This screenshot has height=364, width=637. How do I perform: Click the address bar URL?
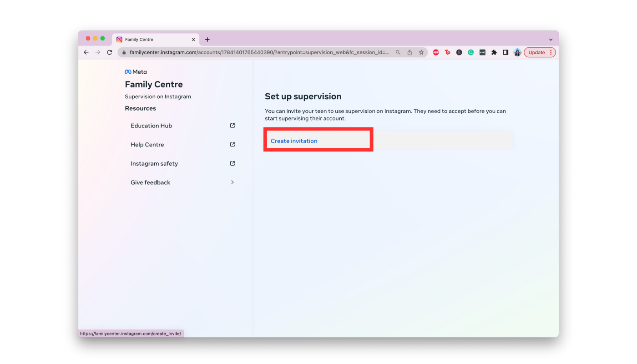[259, 52]
